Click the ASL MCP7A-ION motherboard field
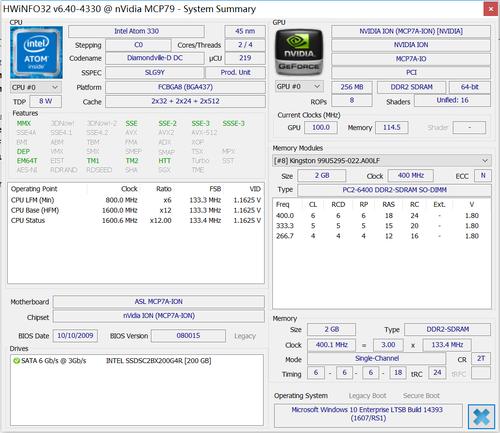The height and width of the screenshot is (433, 500). [x=159, y=302]
